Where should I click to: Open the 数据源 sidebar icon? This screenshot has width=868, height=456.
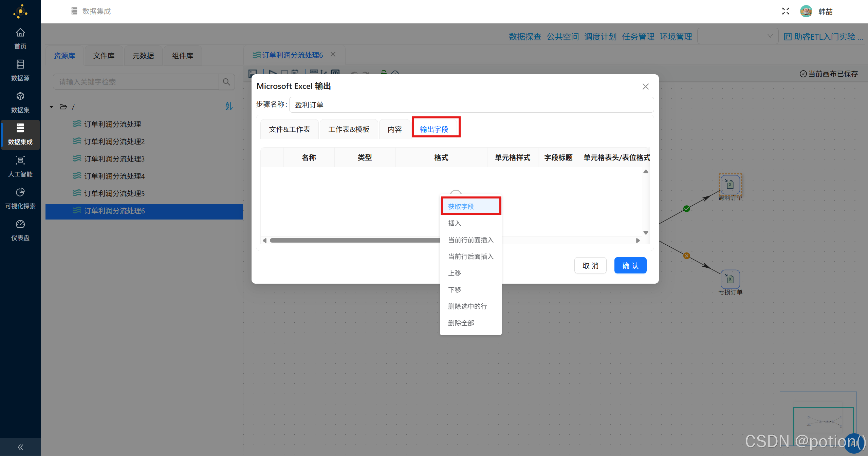point(20,64)
